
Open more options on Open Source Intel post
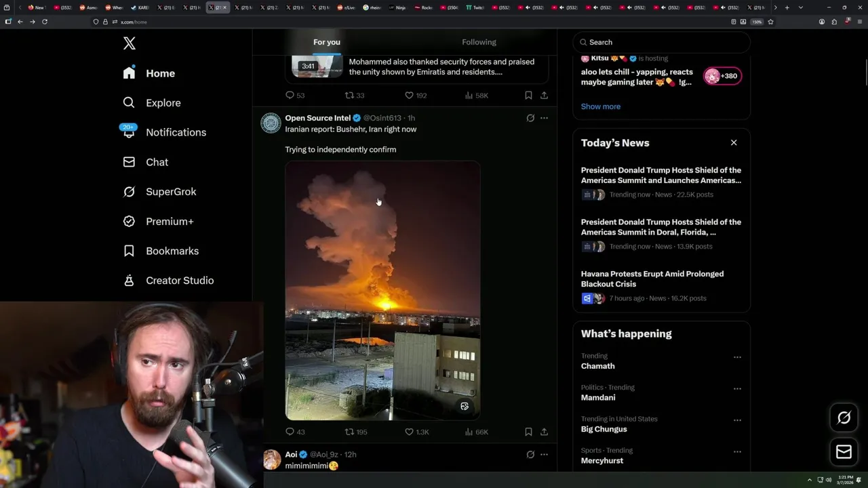pos(544,118)
